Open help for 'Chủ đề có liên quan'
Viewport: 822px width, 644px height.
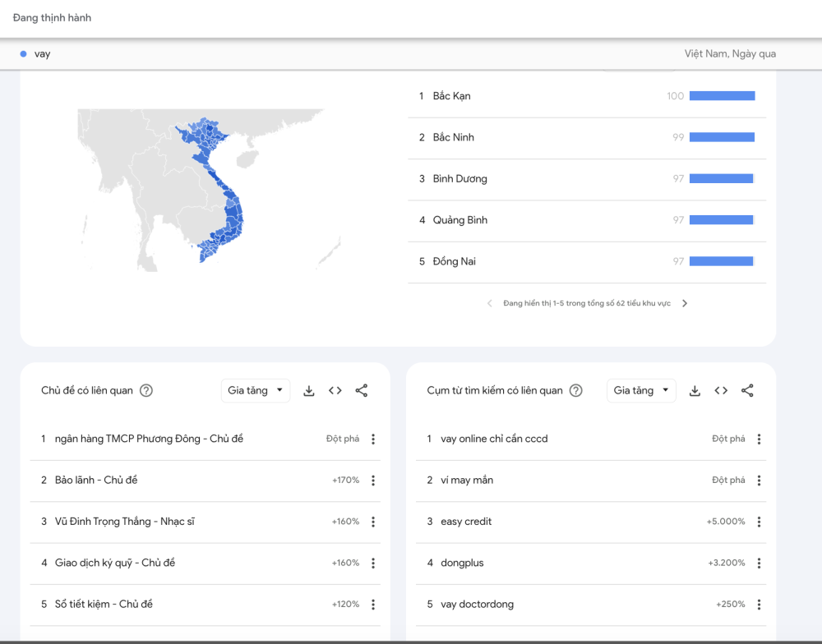click(x=146, y=391)
